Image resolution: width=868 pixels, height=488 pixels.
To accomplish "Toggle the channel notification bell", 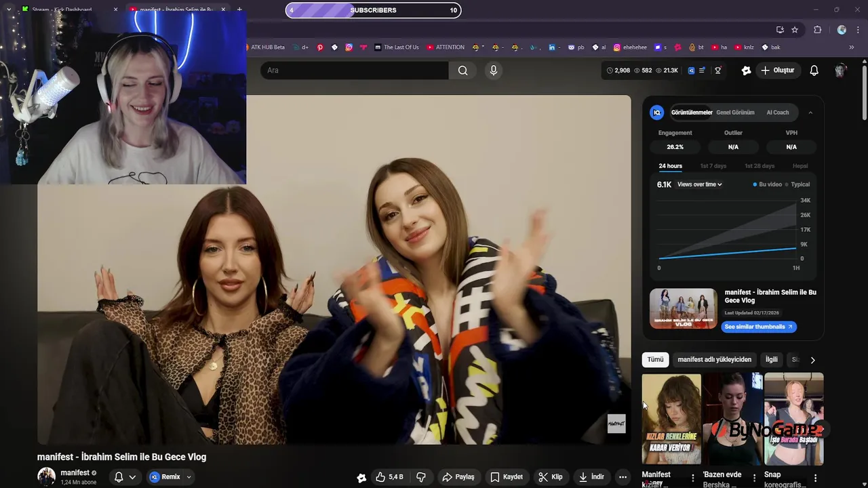I will click(119, 477).
